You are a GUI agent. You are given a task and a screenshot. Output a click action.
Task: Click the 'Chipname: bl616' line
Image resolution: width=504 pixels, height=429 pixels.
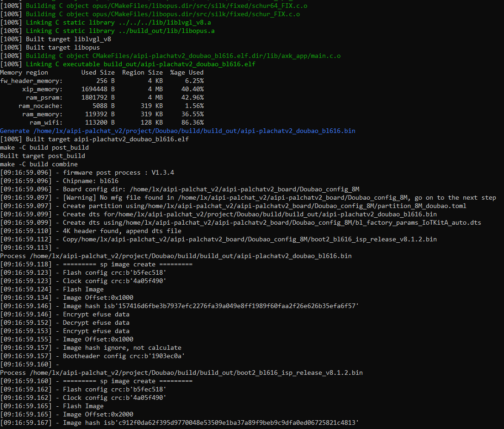click(59, 181)
